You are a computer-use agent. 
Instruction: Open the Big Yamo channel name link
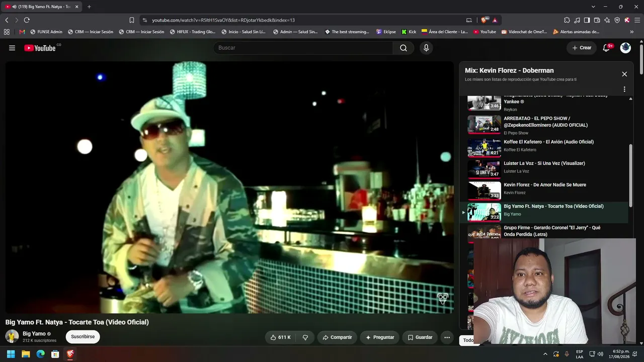34,334
